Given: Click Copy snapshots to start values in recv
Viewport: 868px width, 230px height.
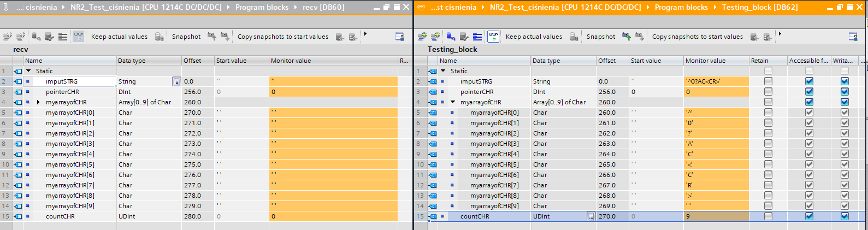Looking at the screenshot, I should (283, 37).
